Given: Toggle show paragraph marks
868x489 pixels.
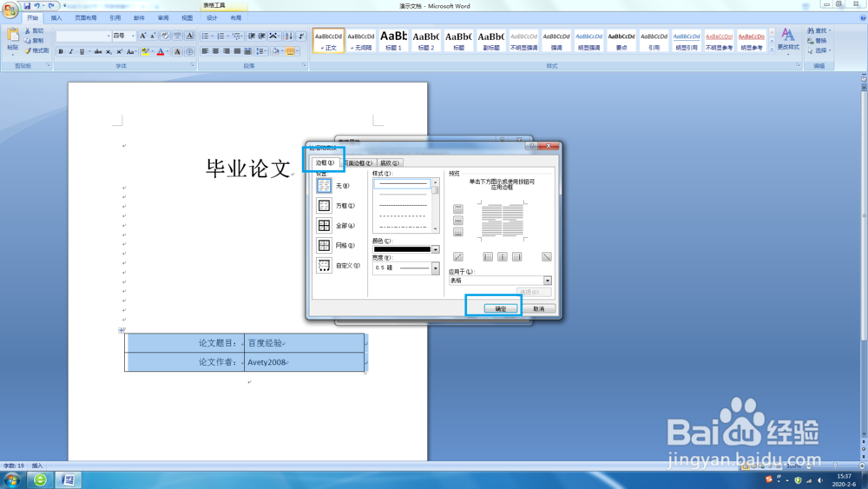Looking at the screenshot, I should [301, 36].
